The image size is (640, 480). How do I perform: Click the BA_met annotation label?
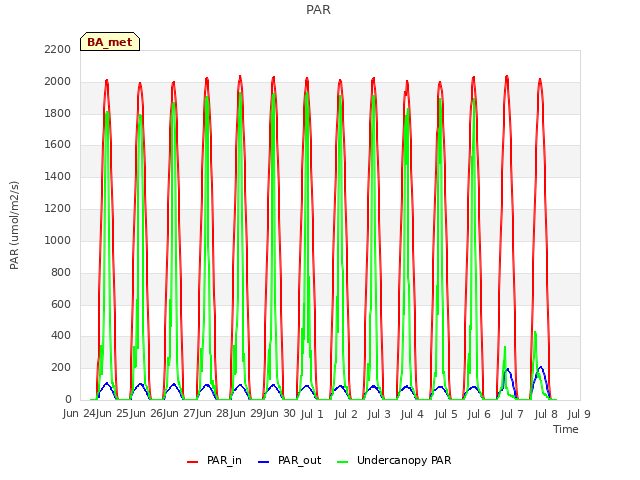coord(110,42)
